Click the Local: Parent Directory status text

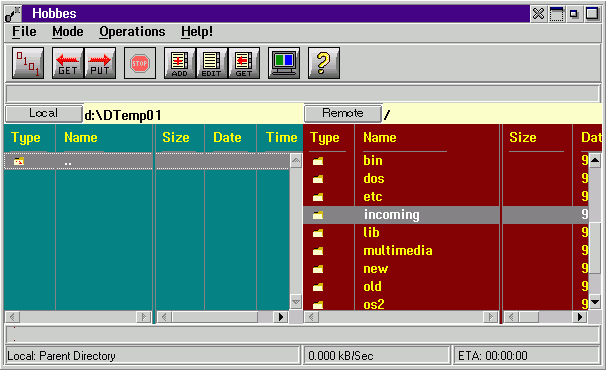tap(61, 356)
